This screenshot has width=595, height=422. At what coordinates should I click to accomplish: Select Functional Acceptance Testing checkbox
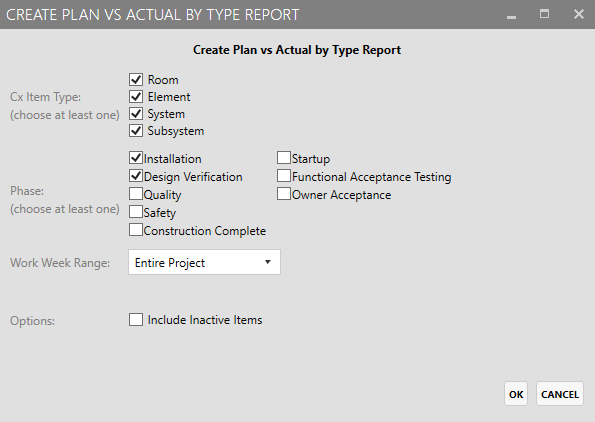(x=284, y=176)
